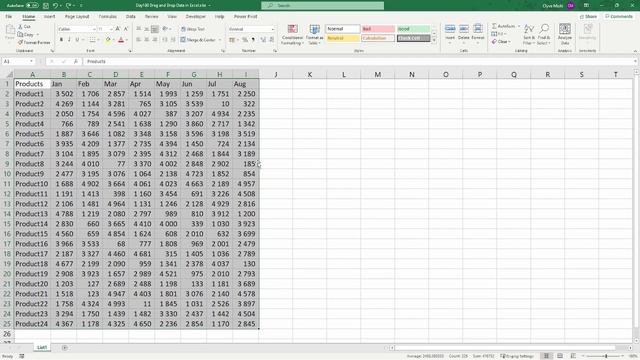Click the AutoSum button
The image size is (640, 360).
tap(503, 26)
